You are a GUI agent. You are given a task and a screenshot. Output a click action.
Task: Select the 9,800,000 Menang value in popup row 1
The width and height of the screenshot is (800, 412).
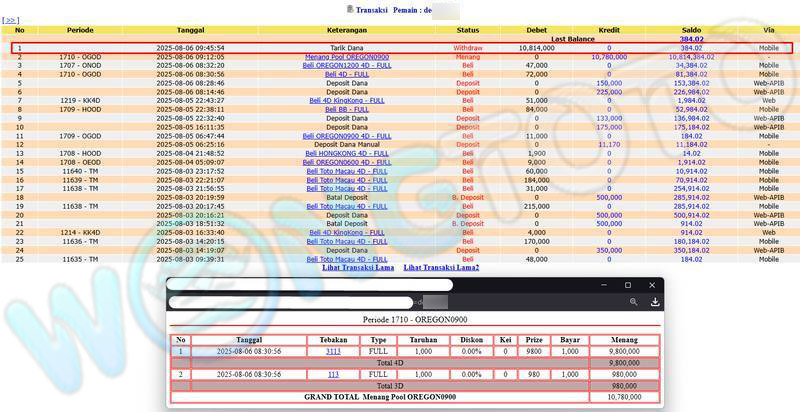[x=624, y=351]
